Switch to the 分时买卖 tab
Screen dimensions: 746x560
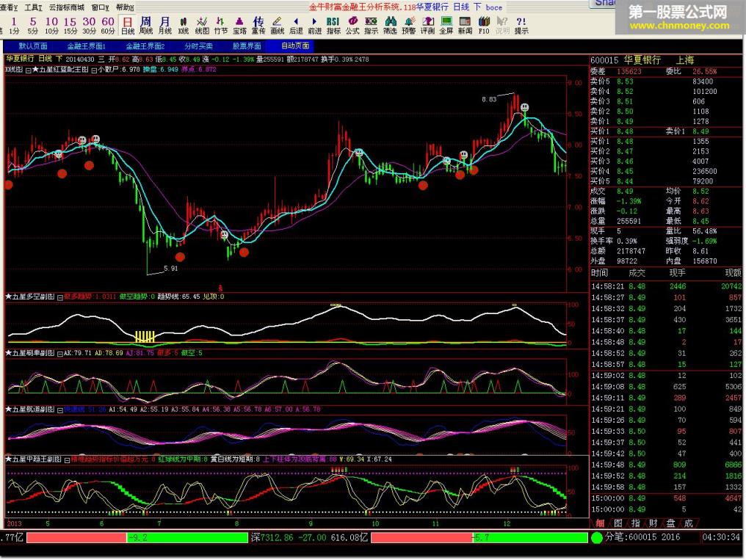click(x=199, y=46)
